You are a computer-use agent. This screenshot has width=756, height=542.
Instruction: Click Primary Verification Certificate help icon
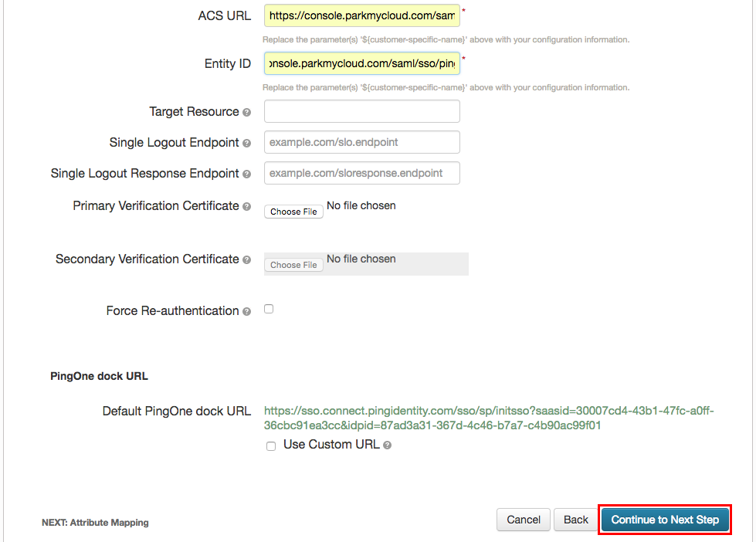coord(247,206)
